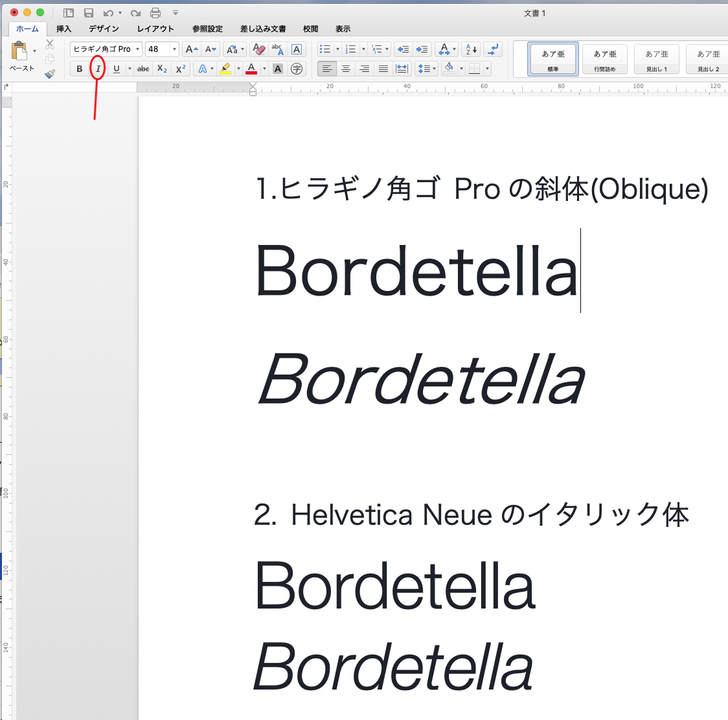This screenshot has height=720, width=728.
Task: Open the デザイン tab
Action: [104, 29]
